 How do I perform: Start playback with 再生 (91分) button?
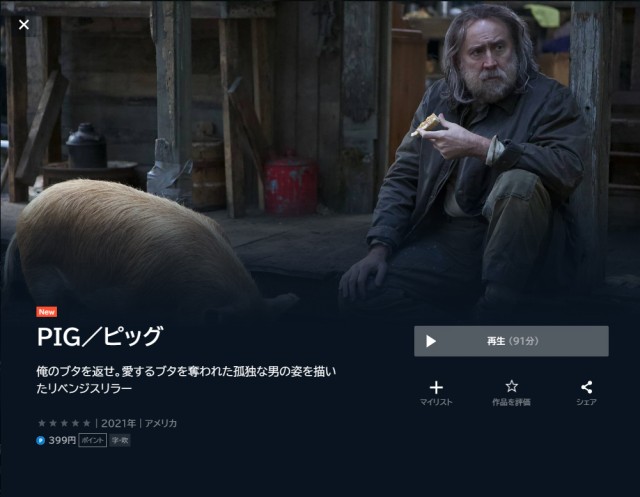(511, 341)
